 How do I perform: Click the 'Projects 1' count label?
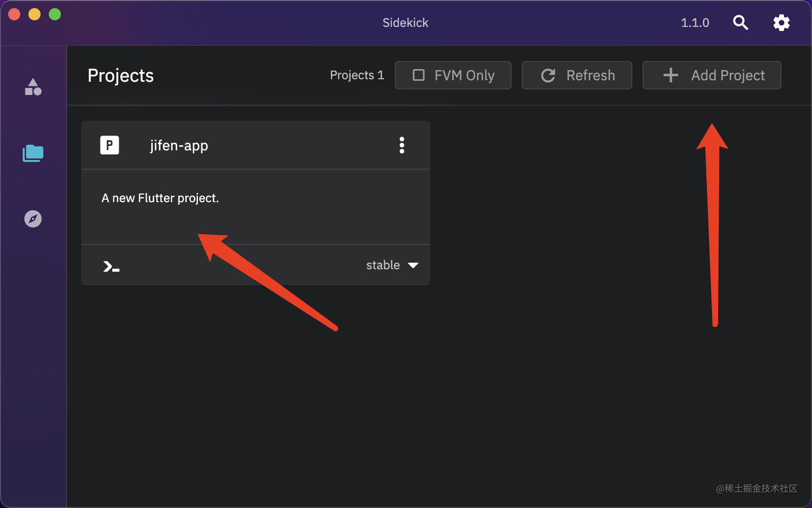[x=357, y=75]
